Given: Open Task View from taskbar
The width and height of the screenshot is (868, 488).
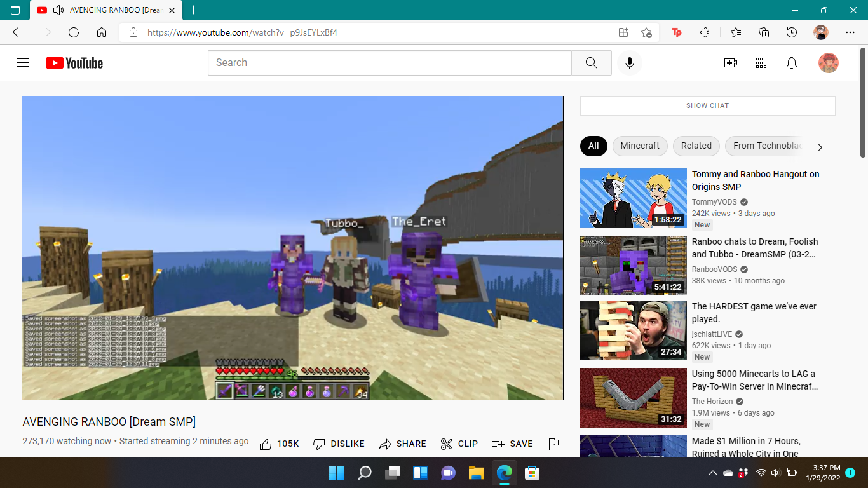Looking at the screenshot, I should tap(393, 473).
